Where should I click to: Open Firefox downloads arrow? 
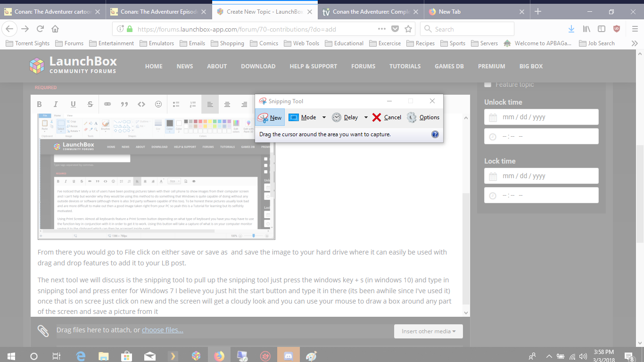[x=571, y=29]
